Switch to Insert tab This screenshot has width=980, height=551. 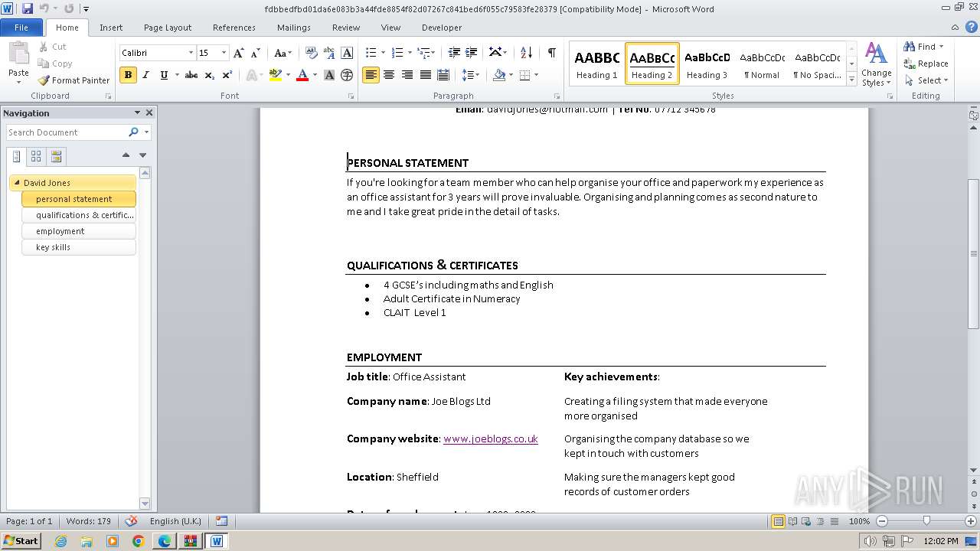(x=111, y=28)
